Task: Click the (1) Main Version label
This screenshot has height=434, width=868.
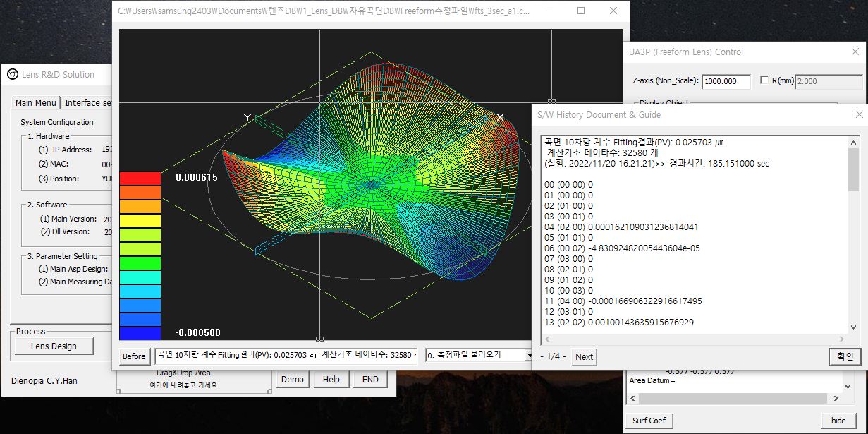Action: point(69,219)
